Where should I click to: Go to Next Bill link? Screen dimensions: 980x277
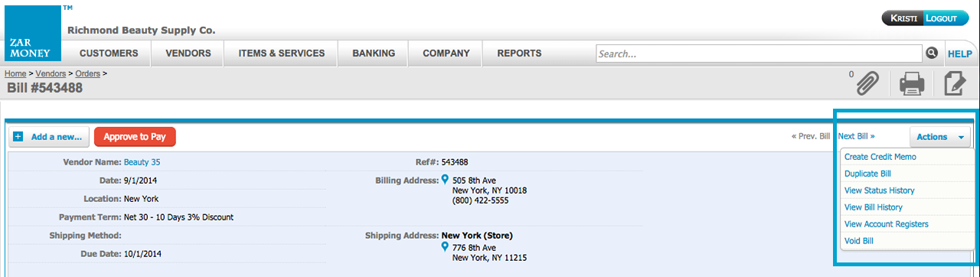[856, 136]
